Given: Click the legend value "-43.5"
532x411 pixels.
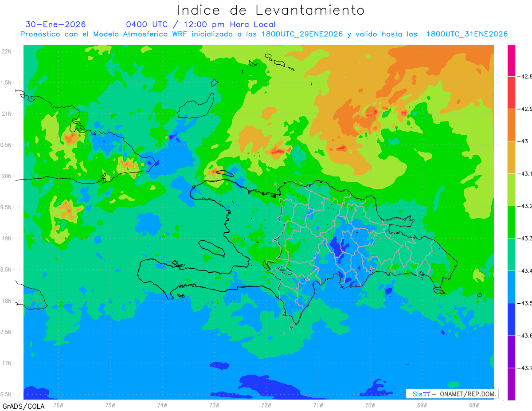Looking at the screenshot, I should click(x=525, y=303).
